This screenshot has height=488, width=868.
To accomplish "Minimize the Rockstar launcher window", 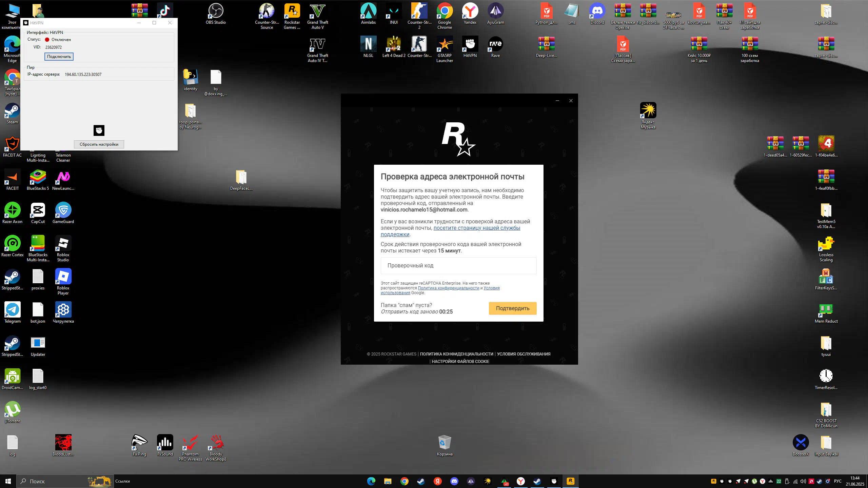I will point(557,101).
